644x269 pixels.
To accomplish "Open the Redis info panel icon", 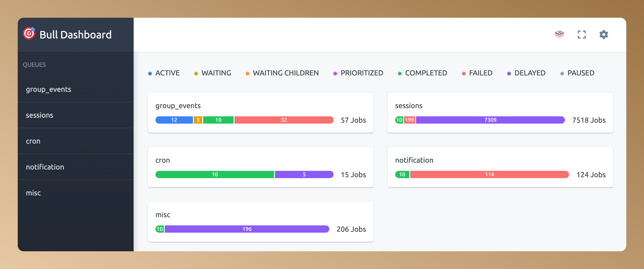I will tap(559, 35).
